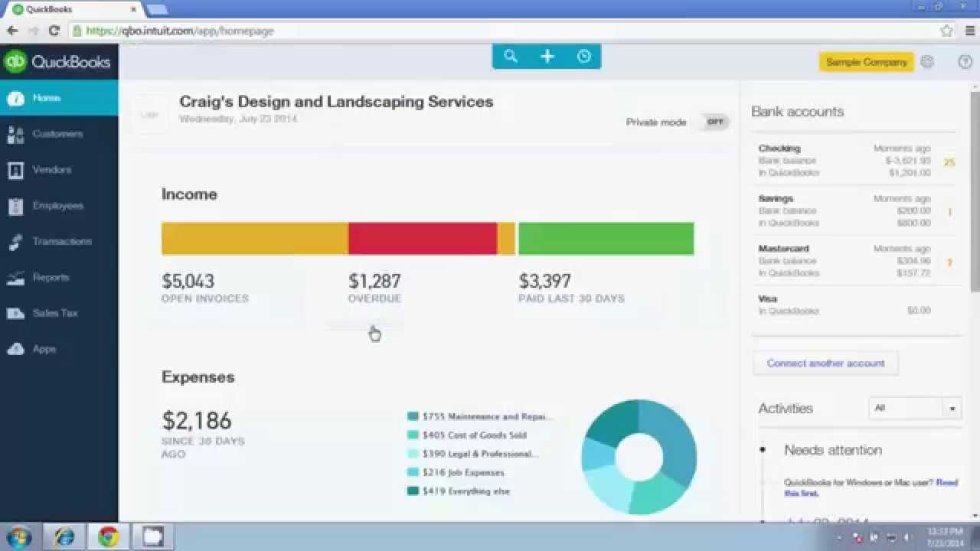Click the help question mark icon
The height and width of the screenshot is (551, 980).
pyautogui.click(x=965, y=62)
